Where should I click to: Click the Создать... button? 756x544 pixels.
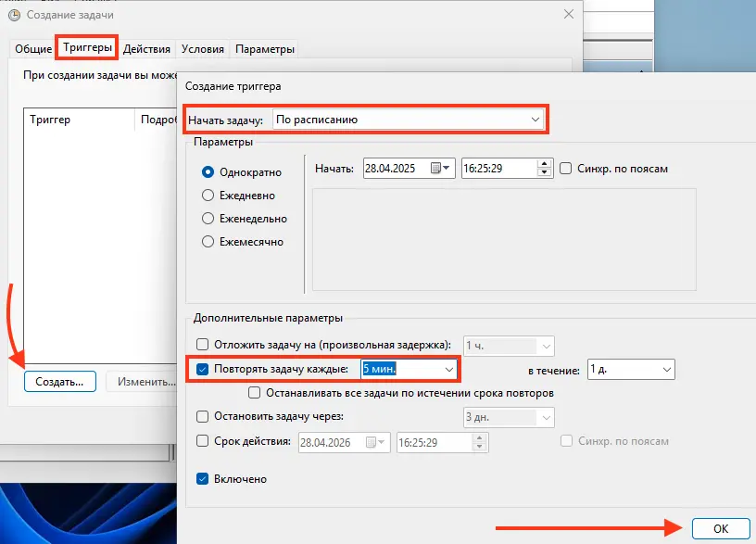pos(60,382)
